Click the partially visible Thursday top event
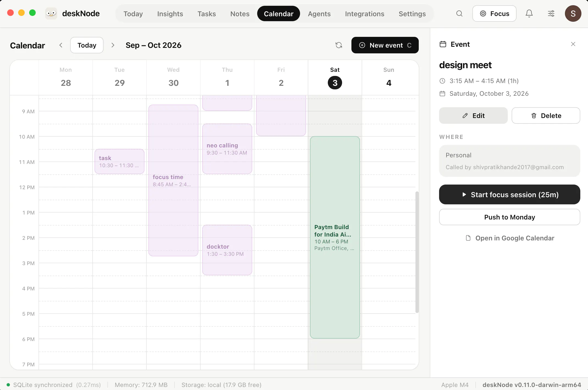 (227, 103)
